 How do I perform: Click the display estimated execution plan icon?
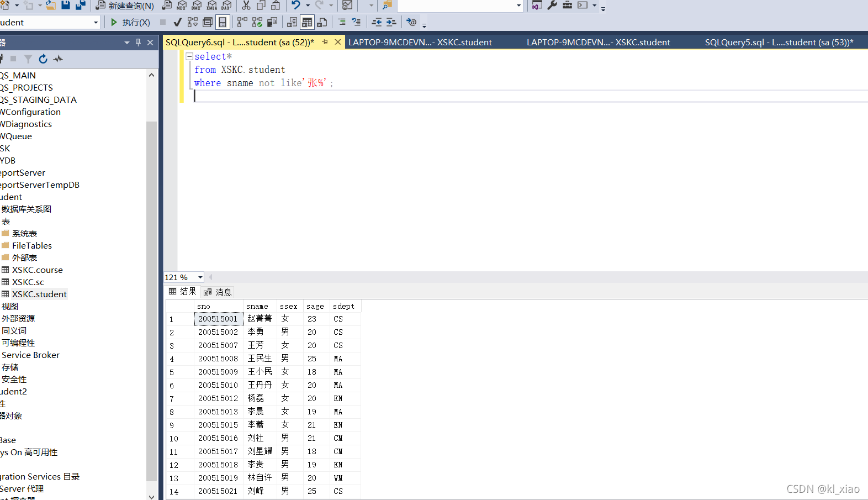(x=192, y=22)
